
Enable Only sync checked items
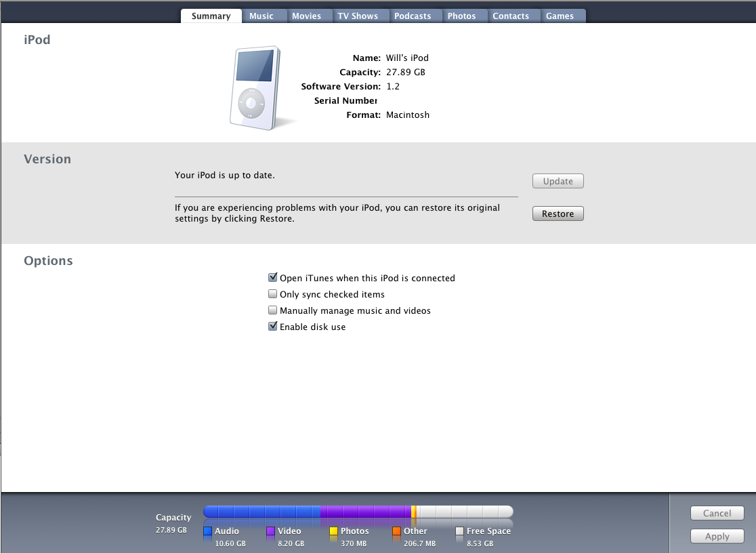273,294
